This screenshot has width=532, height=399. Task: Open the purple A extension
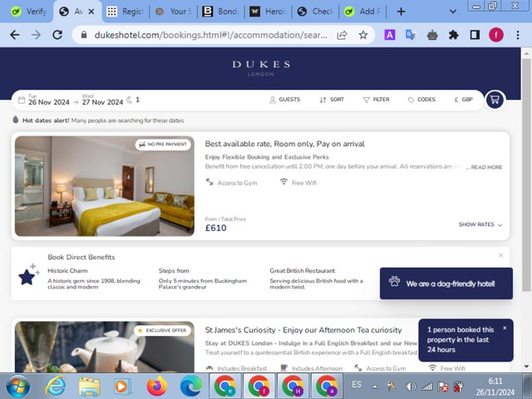(390, 35)
